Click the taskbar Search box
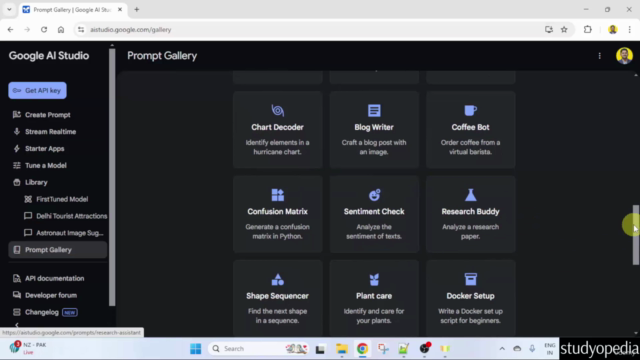640x360 pixels. (x=259, y=349)
